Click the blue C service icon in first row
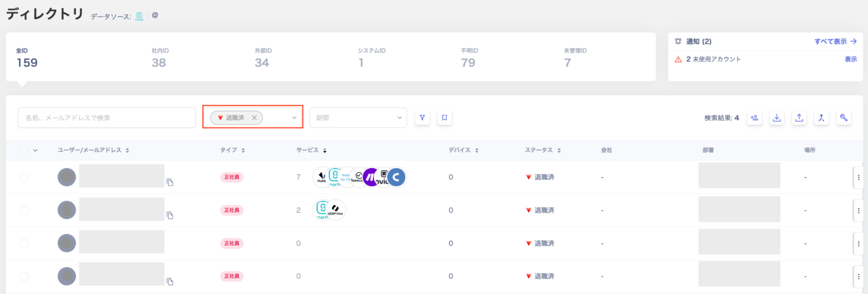 click(396, 177)
